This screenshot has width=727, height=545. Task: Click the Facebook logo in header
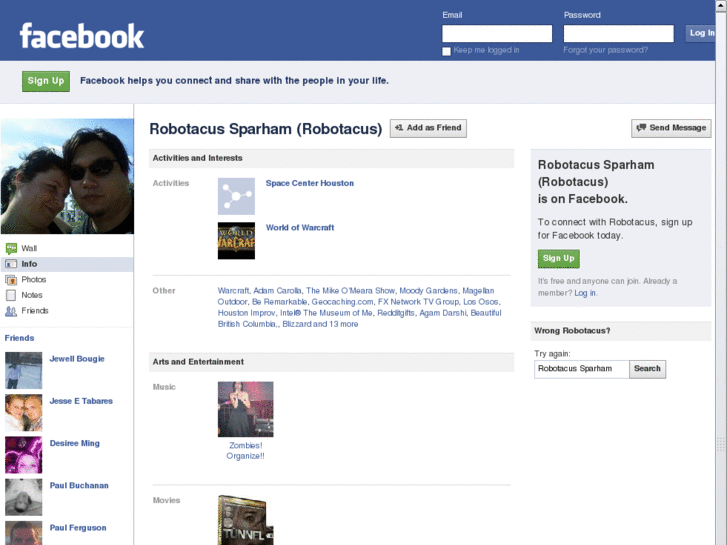coord(82,36)
